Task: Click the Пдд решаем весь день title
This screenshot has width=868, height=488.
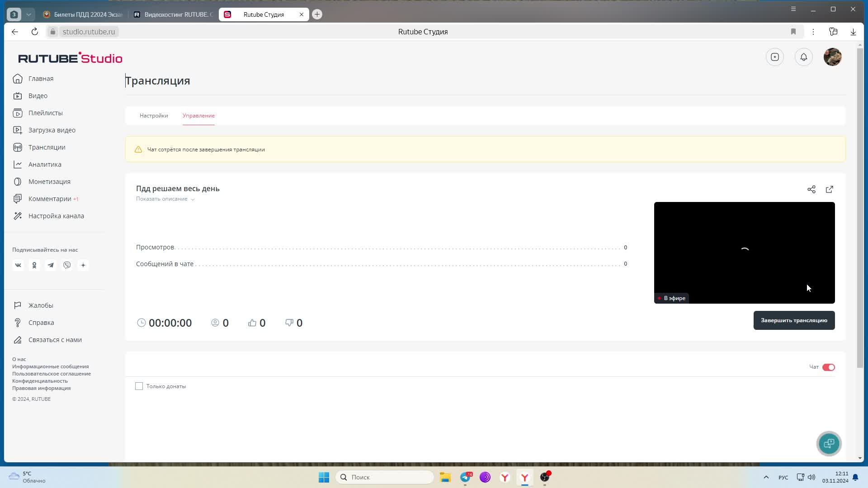Action: pos(178,188)
